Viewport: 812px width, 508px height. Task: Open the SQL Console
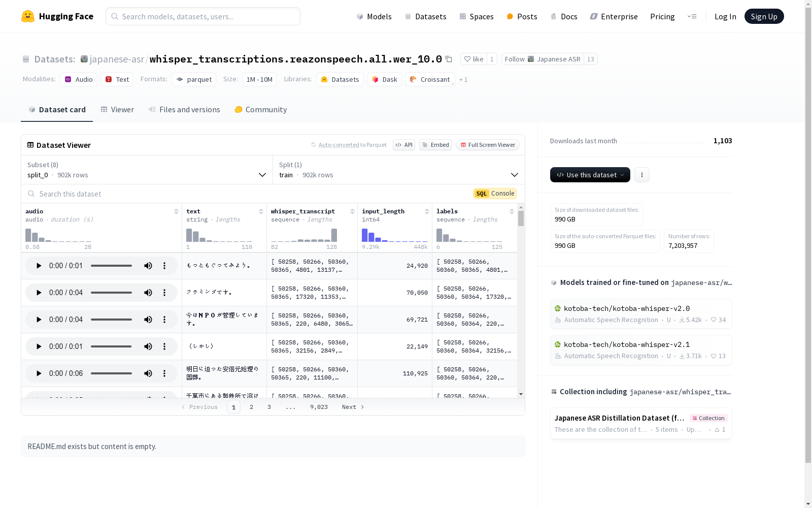click(495, 194)
